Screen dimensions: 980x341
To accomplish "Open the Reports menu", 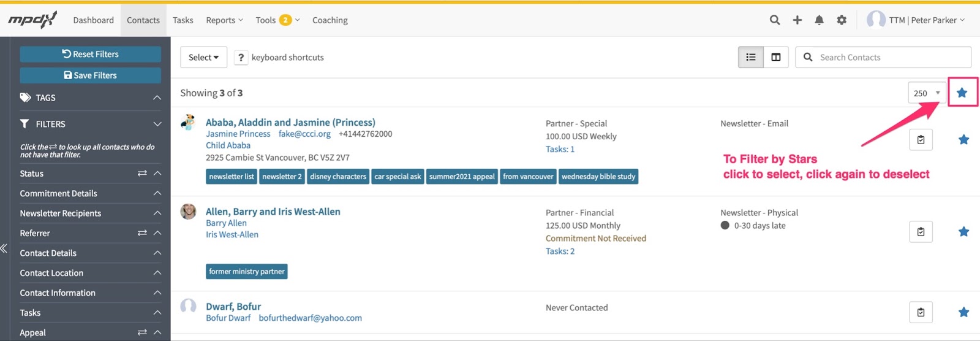I will [x=224, y=20].
